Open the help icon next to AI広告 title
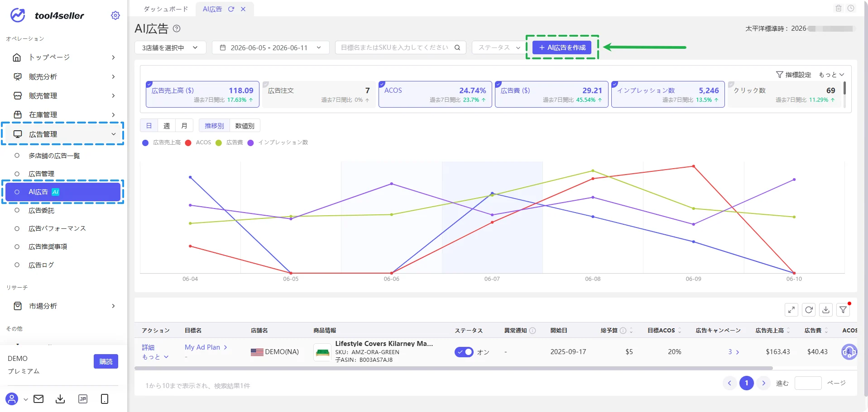The image size is (868, 412). click(x=177, y=28)
